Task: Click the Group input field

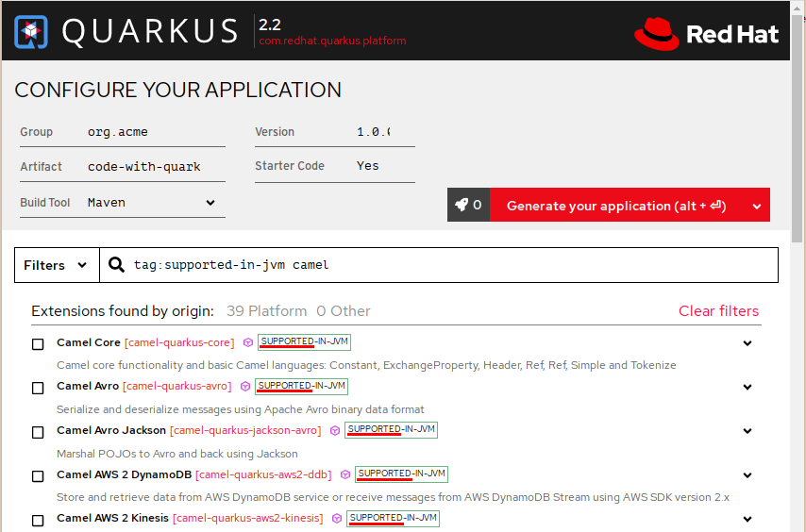Action: coord(156,132)
